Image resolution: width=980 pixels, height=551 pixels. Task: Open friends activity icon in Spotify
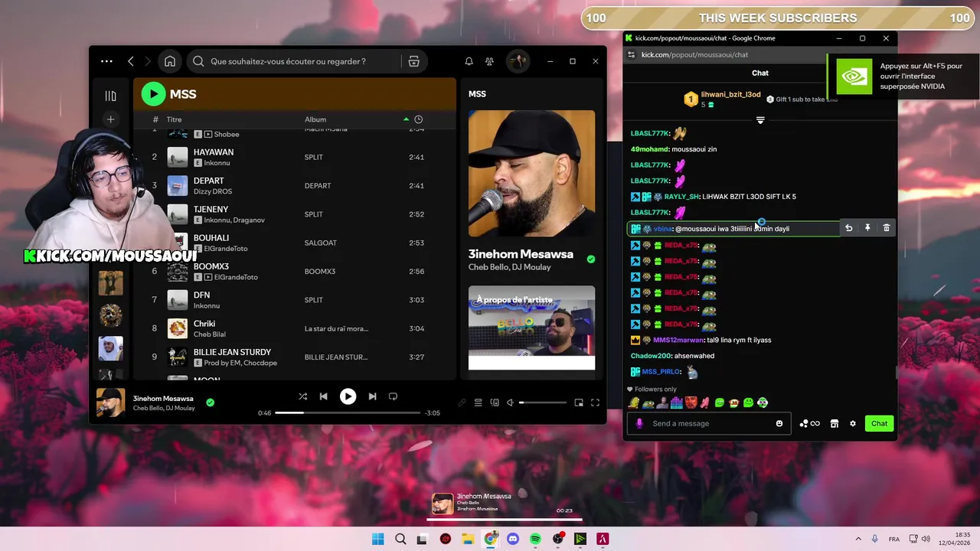click(x=489, y=61)
